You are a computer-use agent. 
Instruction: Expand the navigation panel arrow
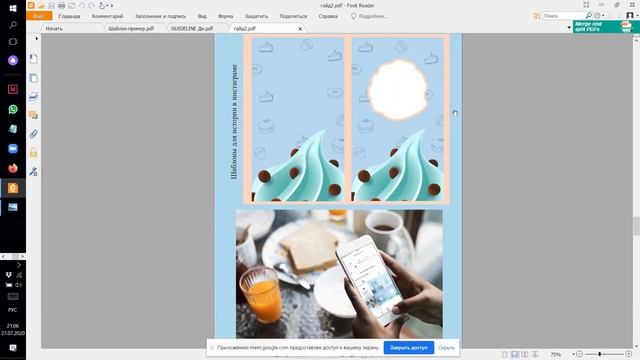point(36,38)
